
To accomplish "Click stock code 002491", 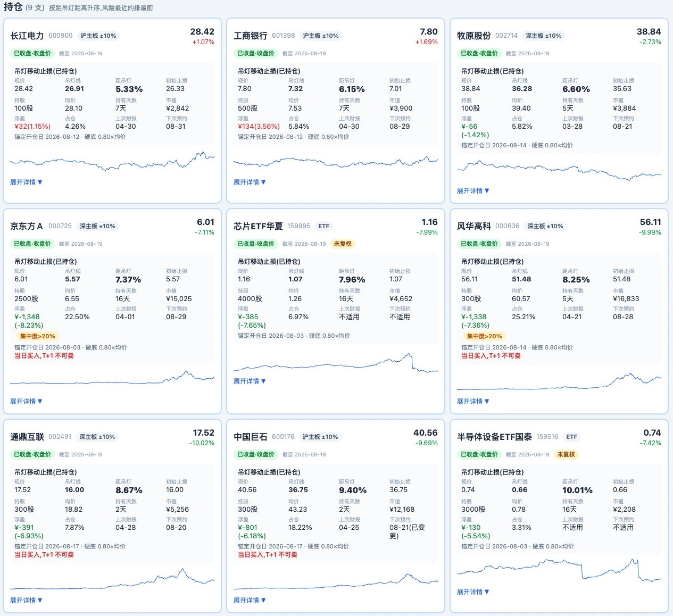I will point(60,437).
